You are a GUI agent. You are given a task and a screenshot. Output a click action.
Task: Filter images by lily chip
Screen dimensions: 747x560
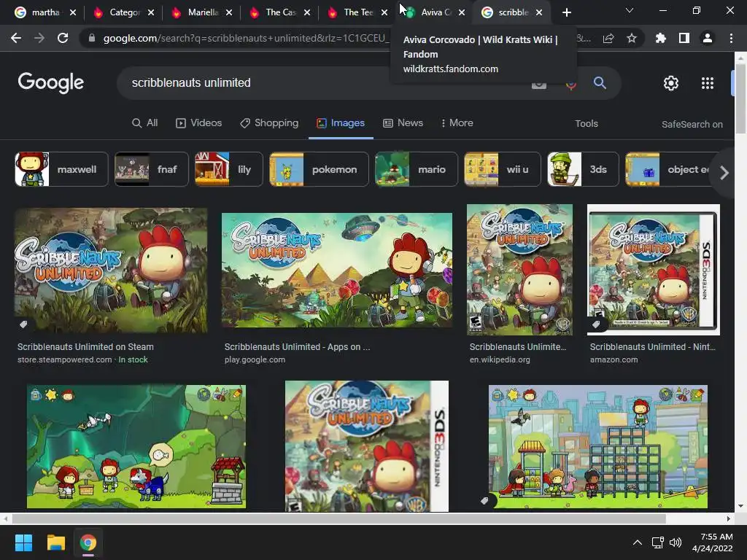(228, 169)
